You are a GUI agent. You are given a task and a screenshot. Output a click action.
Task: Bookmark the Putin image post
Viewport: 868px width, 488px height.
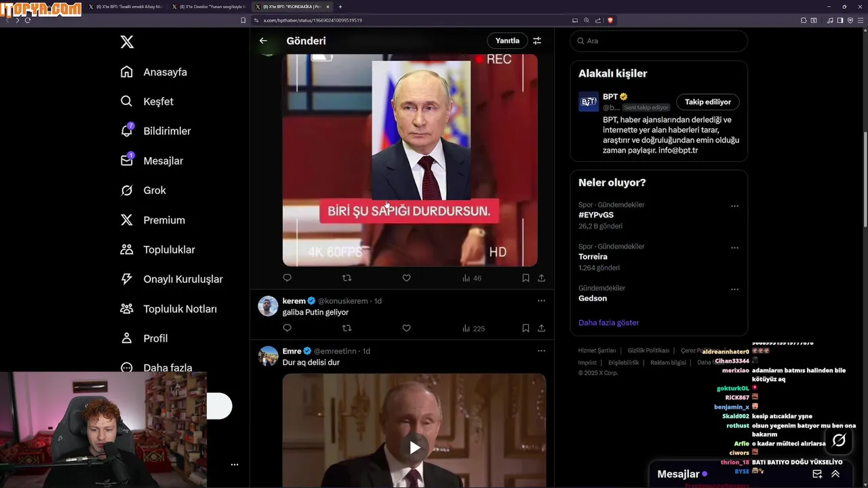click(526, 278)
